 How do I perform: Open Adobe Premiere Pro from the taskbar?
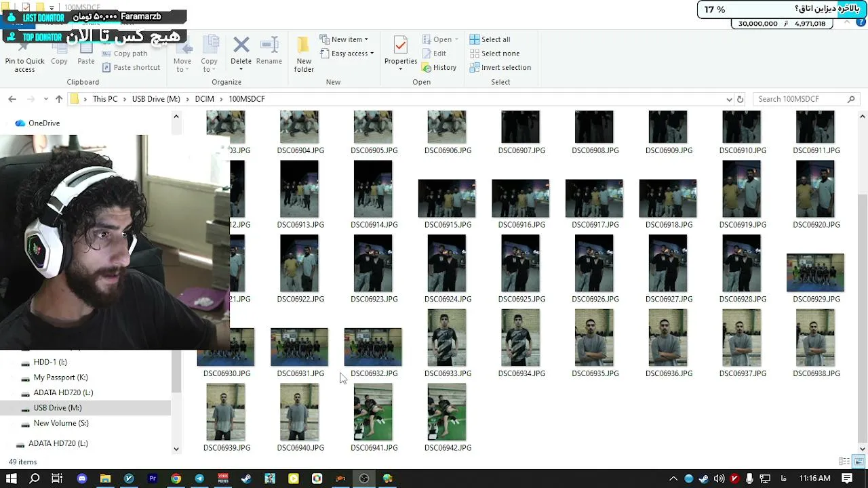click(x=153, y=479)
